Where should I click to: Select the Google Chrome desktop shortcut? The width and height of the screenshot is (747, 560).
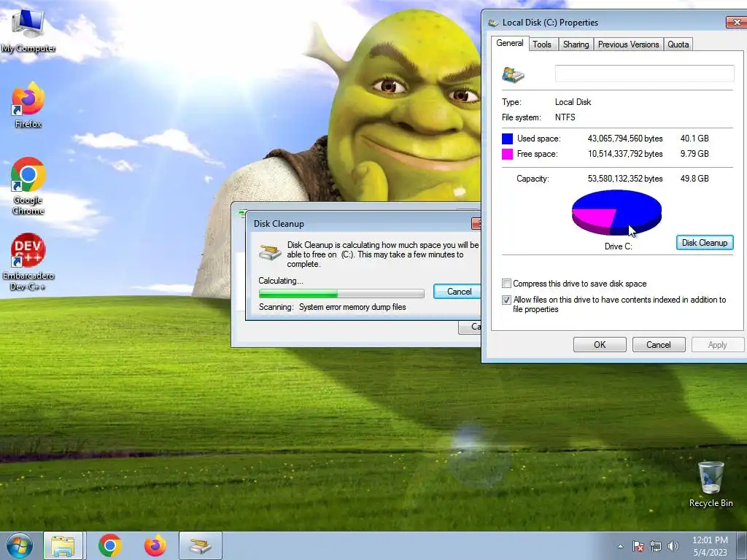28,186
